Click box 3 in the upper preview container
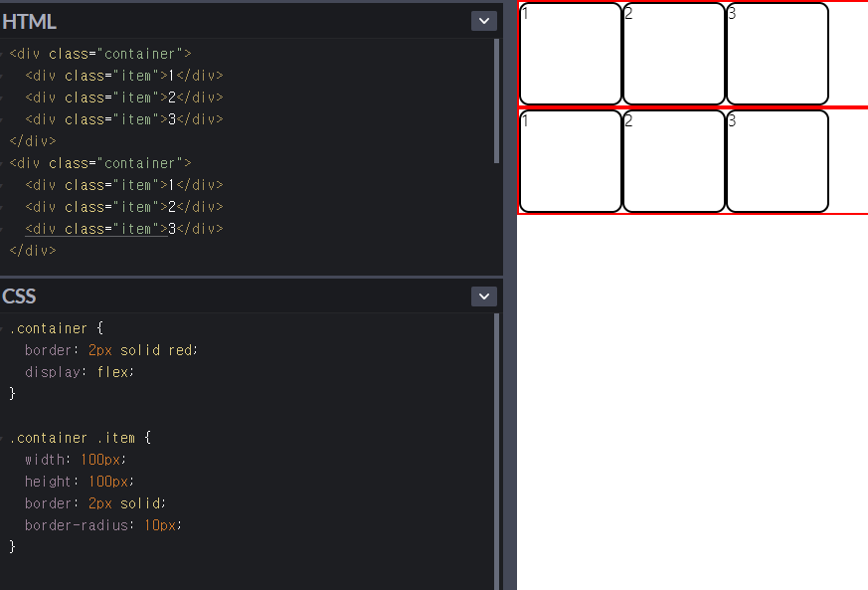 pyautogui.click(x=778, y=54)
